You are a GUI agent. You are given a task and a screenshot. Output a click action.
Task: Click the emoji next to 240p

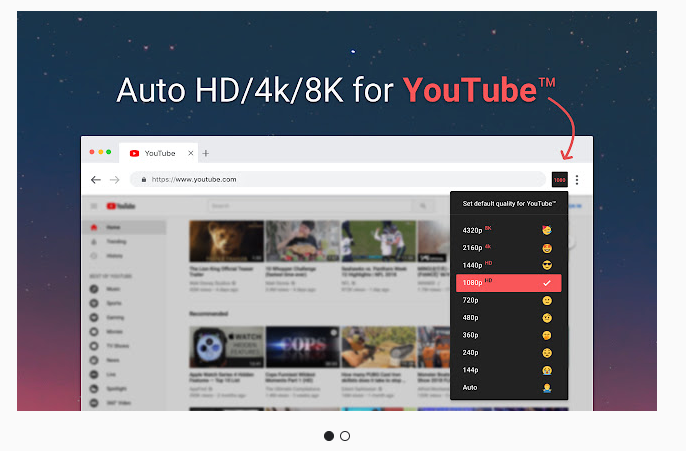[x=547, y=353]
